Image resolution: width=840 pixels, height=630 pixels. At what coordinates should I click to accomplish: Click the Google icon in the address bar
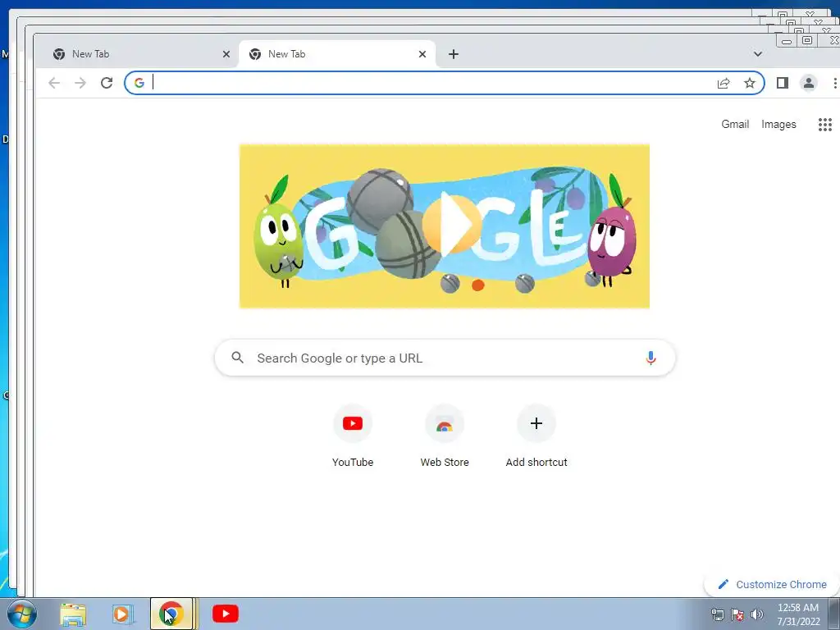[139, 83]
